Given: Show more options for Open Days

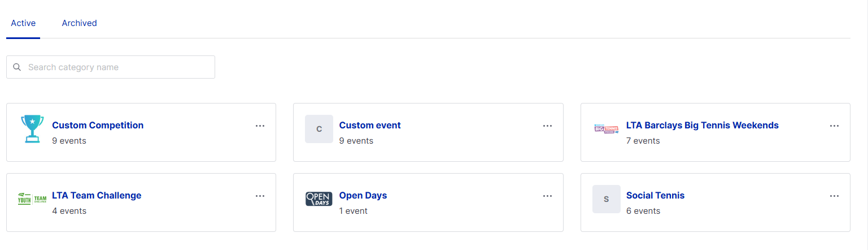Looking at the screenshot, I should click(547, 196).
